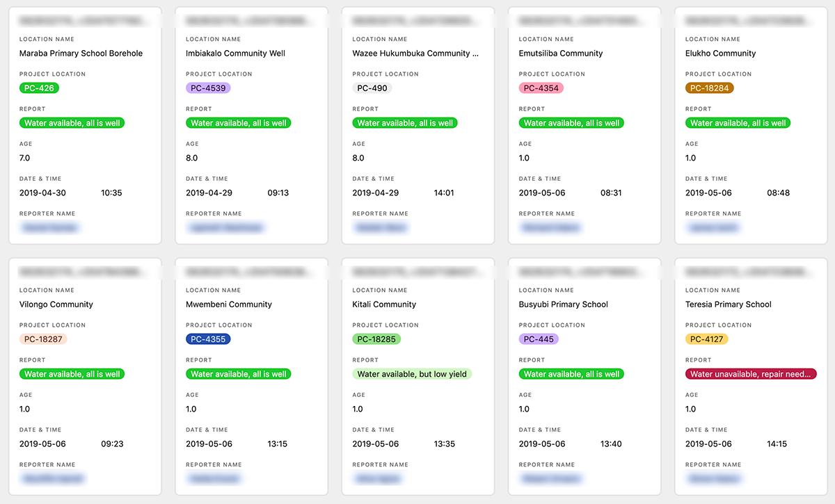The image size is (835, 504).
Task: Open the Maraba Primary School Borehole card title
Action: pos(81,54)
